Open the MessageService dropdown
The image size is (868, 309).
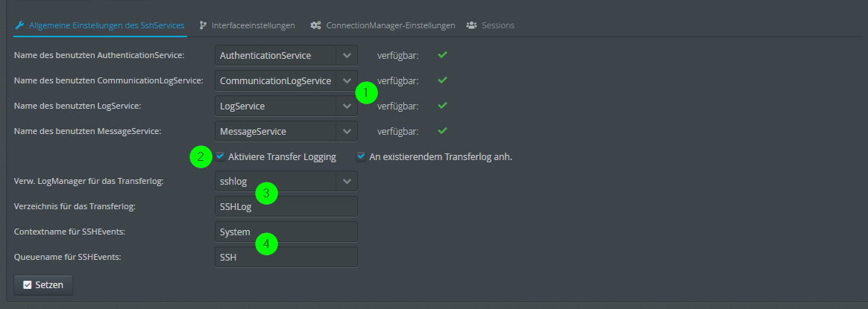click(x=347, y=131)
